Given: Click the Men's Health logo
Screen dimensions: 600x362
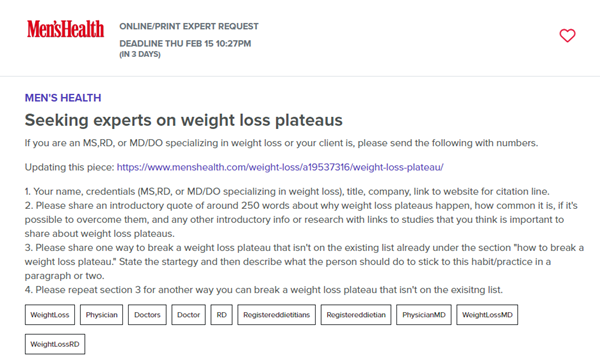Looking at the screenshot, I should pyautogui.click(x=65, y=29).
